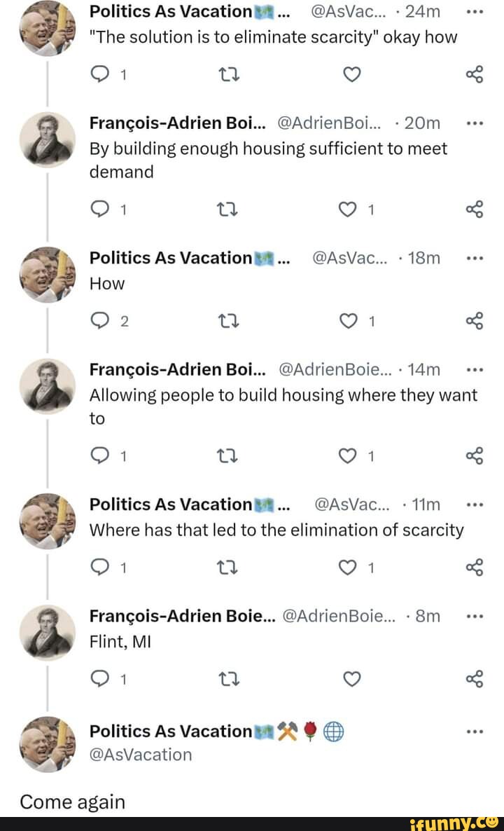This screenshot has height=831, width=504.
Task: Open the more options menu on the first tweet
Action: tap(475, 11)
